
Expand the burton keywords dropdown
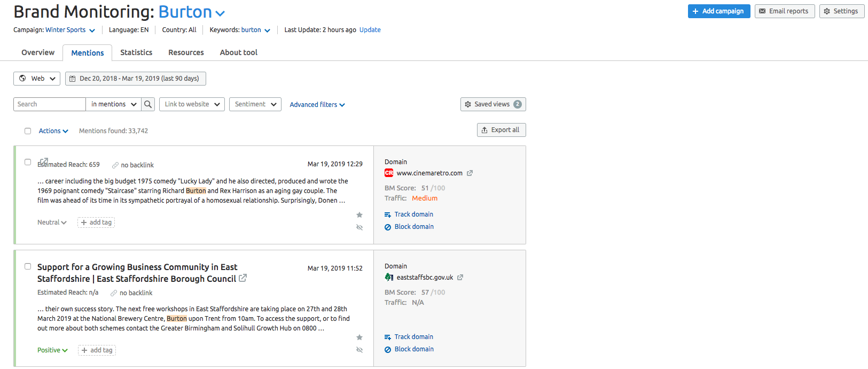click(255, 30)
